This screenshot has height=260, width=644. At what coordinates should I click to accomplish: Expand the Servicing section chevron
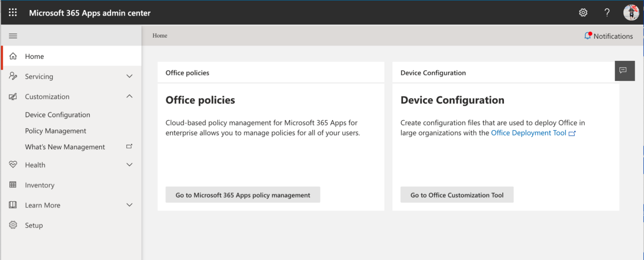point(130,76)
